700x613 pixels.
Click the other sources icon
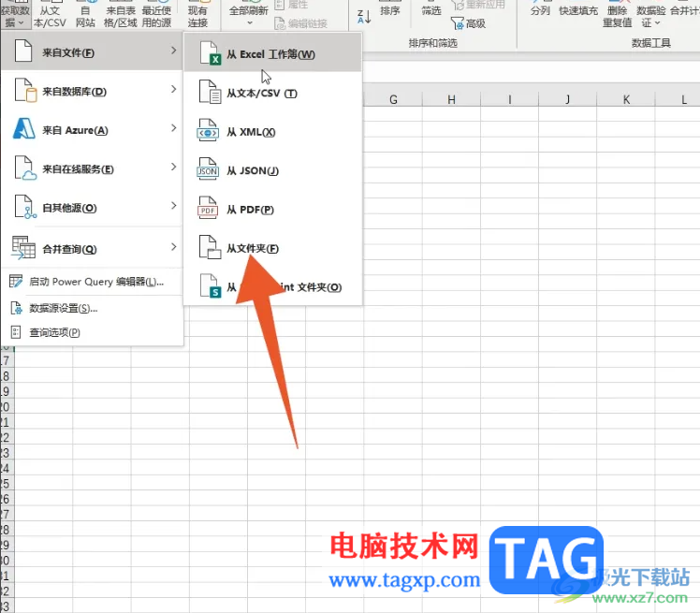tap(25, 207)
